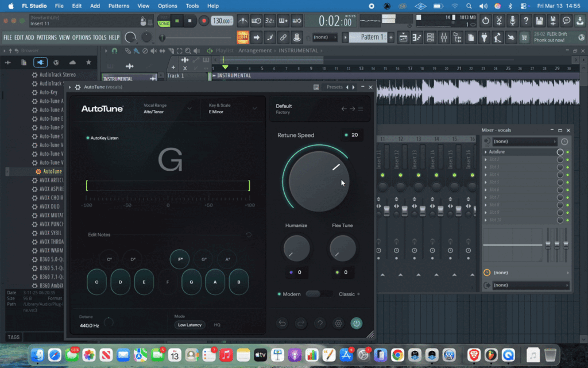Screen dimensions: 588x368
Task: Click AutoTune undo arrow button
Action: point(282,323)
